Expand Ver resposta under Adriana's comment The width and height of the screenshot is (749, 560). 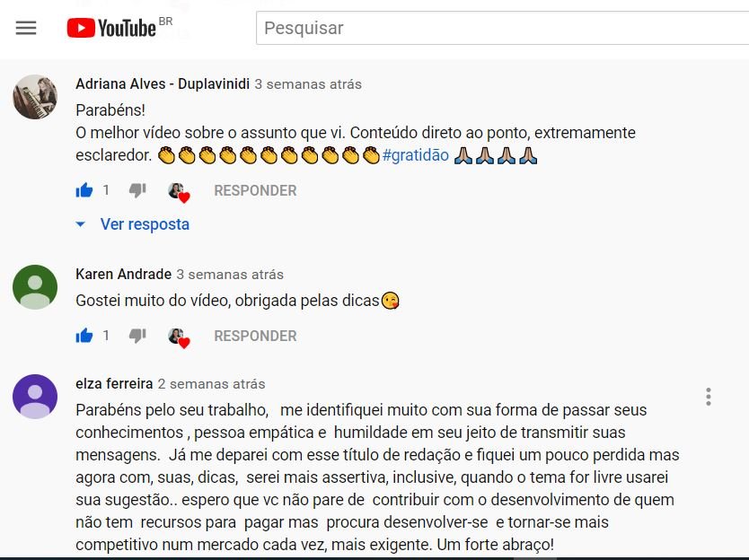point(145,223)
